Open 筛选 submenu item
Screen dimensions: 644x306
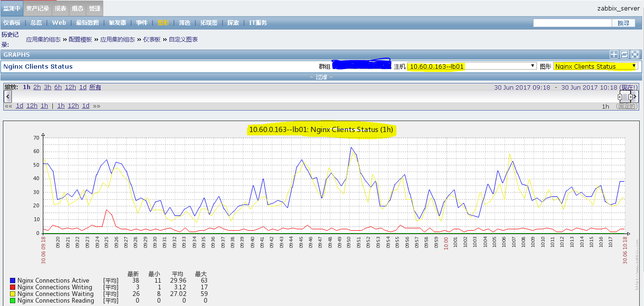pyautogui.click(x=185, y=23)
